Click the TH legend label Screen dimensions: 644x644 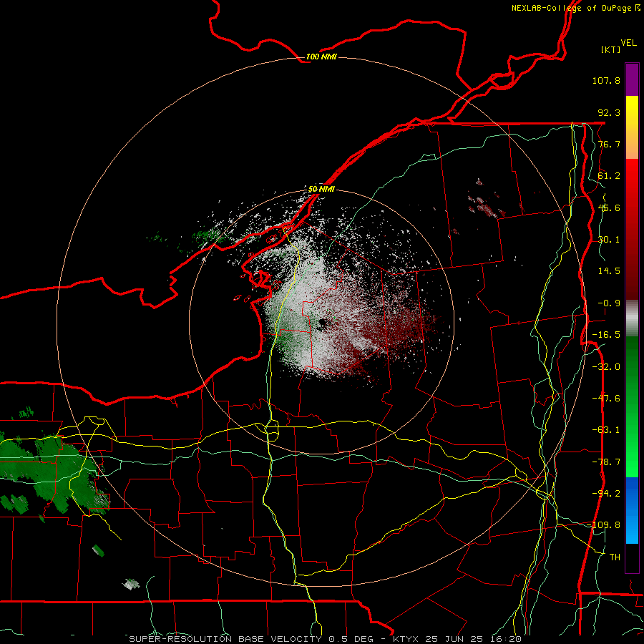click(615, 557)
